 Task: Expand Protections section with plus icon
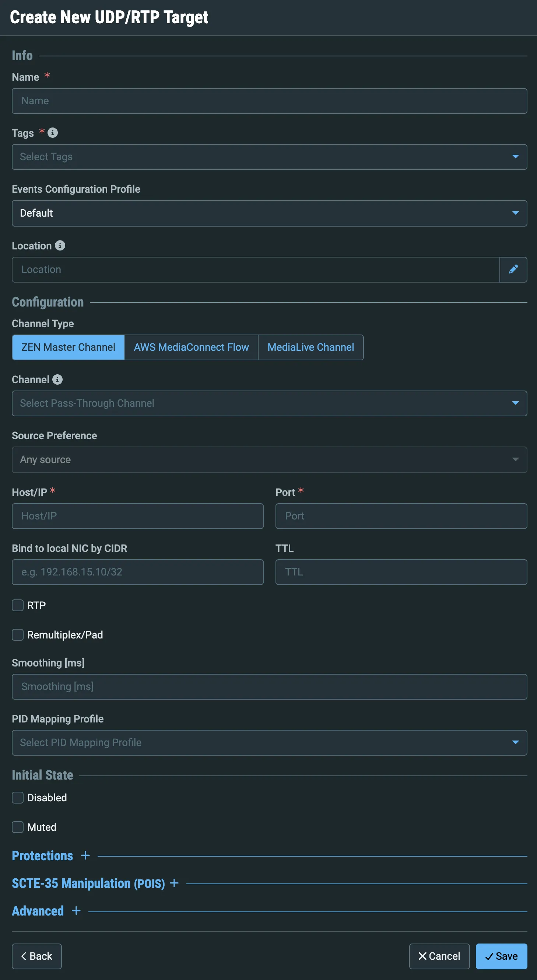[x=85, y=855]
